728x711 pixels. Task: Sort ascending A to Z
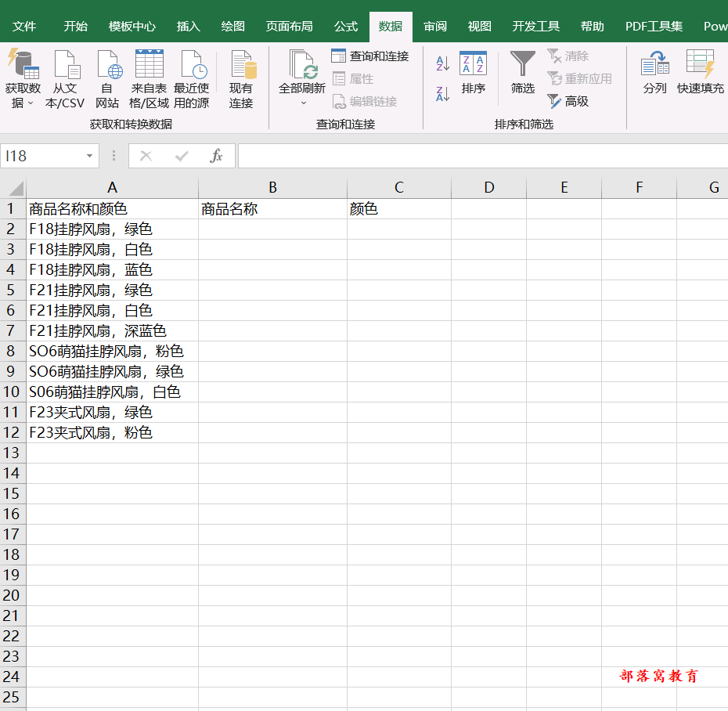pyautogui.click(x=442, y=63)
